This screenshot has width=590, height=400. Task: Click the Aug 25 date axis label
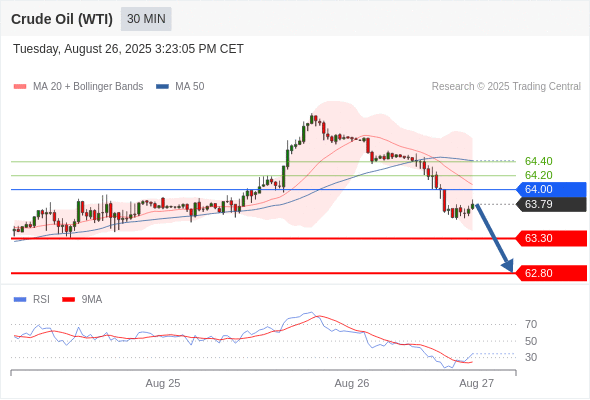tap(163, 383)
